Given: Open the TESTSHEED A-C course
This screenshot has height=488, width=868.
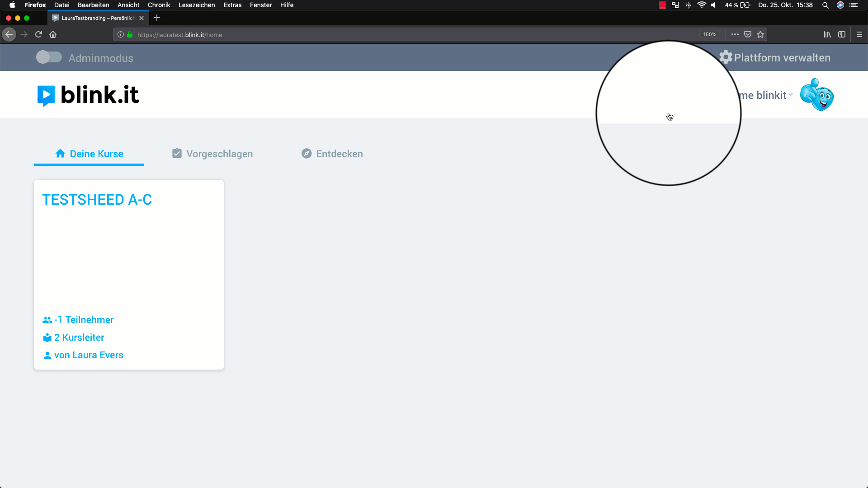Looking at the screenshot, I should point(97,200).
